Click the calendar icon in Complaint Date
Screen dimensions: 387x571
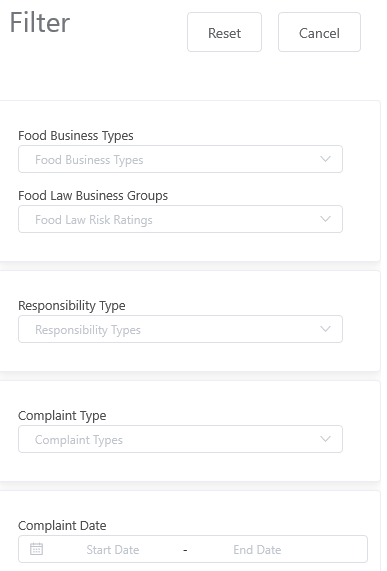(36, 549)
